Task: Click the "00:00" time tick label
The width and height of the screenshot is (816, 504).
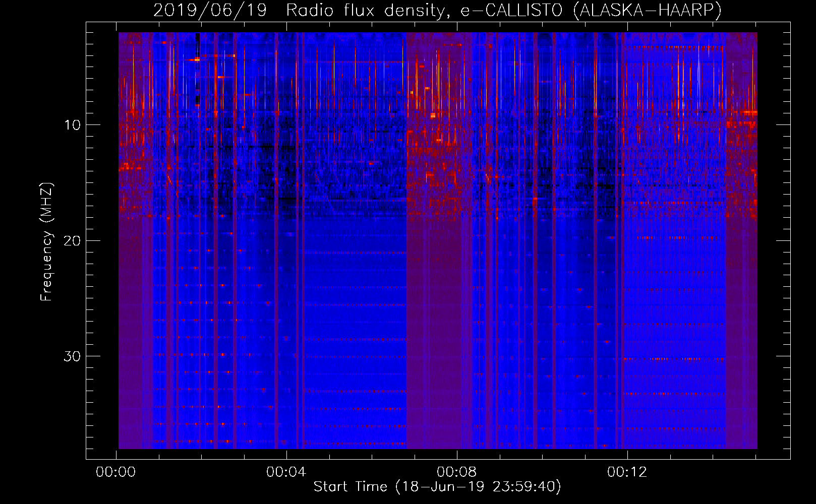Action: (x=116, y=472)
